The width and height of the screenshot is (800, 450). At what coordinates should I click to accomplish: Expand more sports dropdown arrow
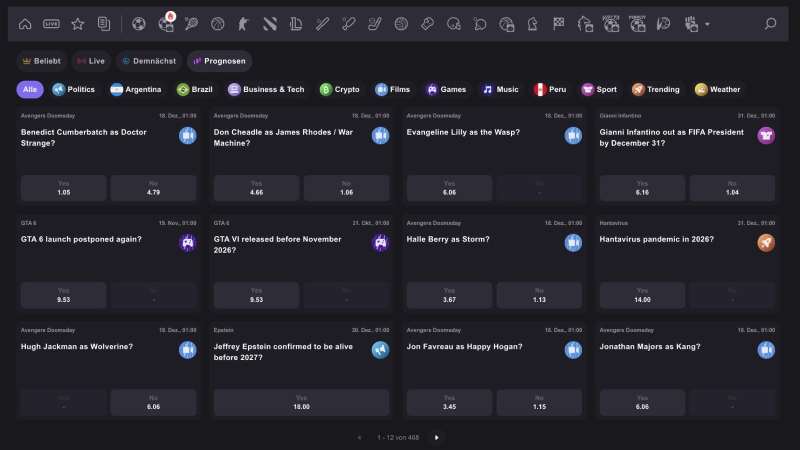[x=707, y=24]
